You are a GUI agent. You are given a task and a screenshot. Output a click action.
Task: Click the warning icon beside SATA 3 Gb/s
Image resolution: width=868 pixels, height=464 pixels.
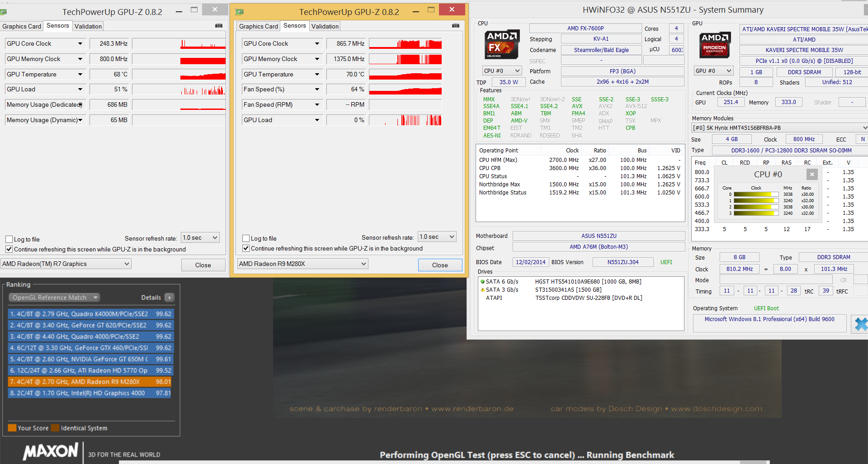pos(482,290)
